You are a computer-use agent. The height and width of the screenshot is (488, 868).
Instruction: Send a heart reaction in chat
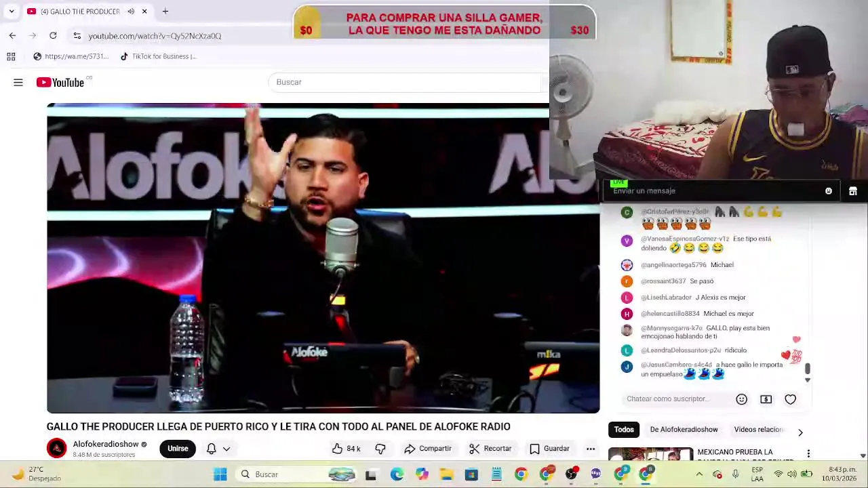point(791,399)
